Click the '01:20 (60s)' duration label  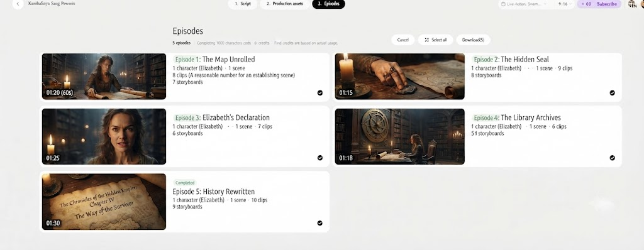[60, 93]
